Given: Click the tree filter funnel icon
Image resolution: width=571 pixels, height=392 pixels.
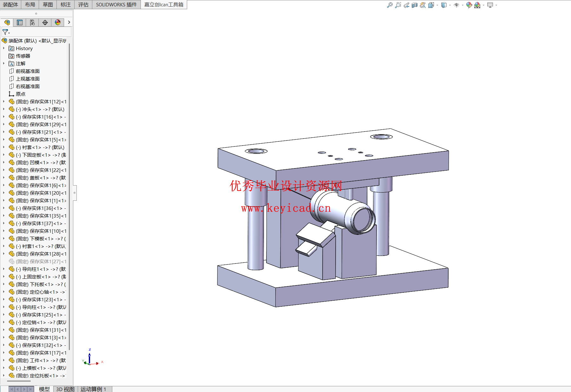Looking at the screenshot, I should point(6,32).
